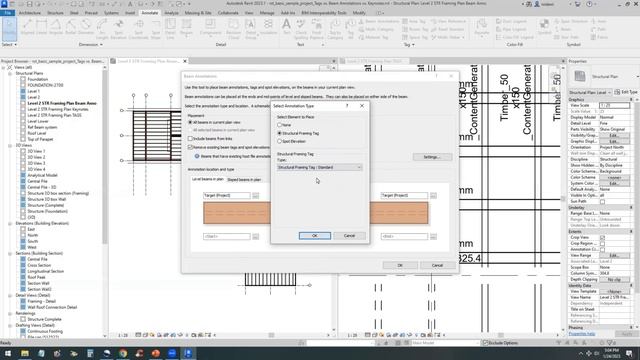
Task: Switch to Sloped beams in plan tab
Action: [x=244, y=180]
